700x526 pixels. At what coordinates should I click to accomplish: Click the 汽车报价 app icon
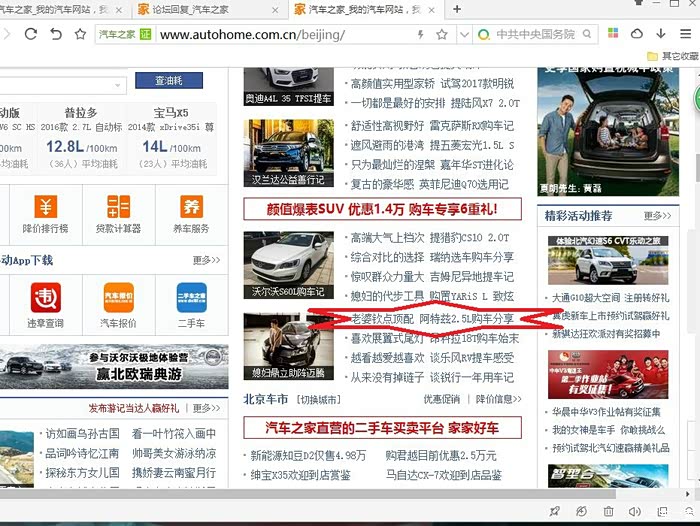coord(118,298)
